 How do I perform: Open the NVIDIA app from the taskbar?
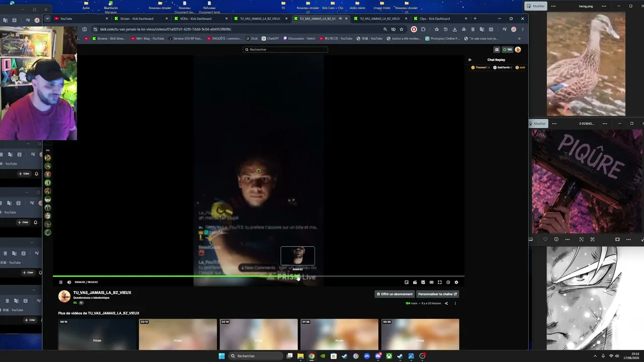tap(323, 356)
